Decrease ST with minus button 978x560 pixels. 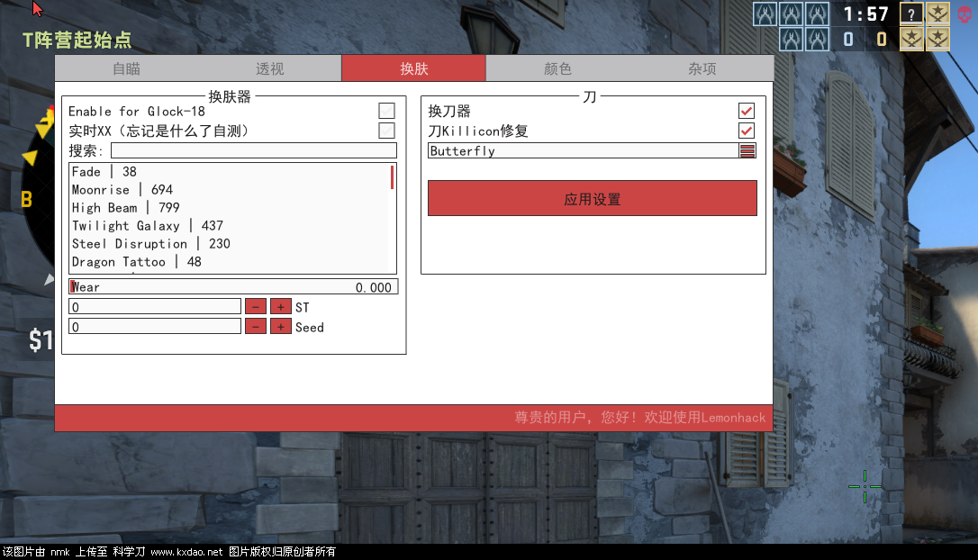[x=256, y=307]
